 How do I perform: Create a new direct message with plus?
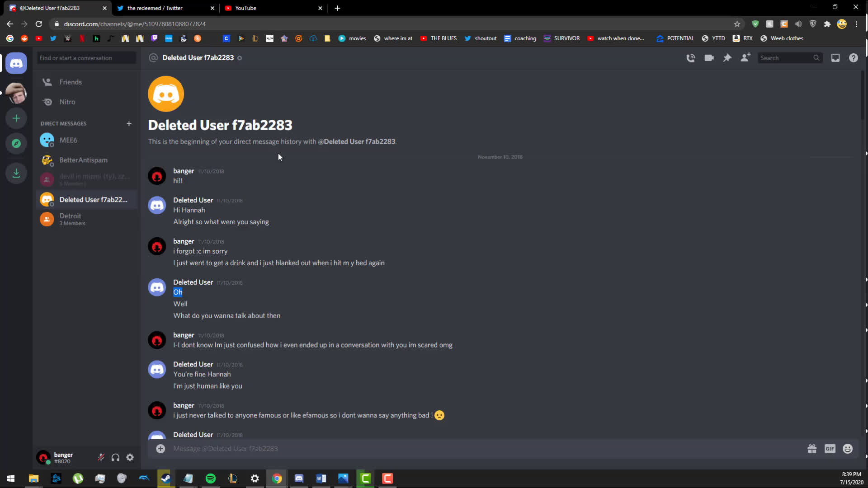(129, 123)
